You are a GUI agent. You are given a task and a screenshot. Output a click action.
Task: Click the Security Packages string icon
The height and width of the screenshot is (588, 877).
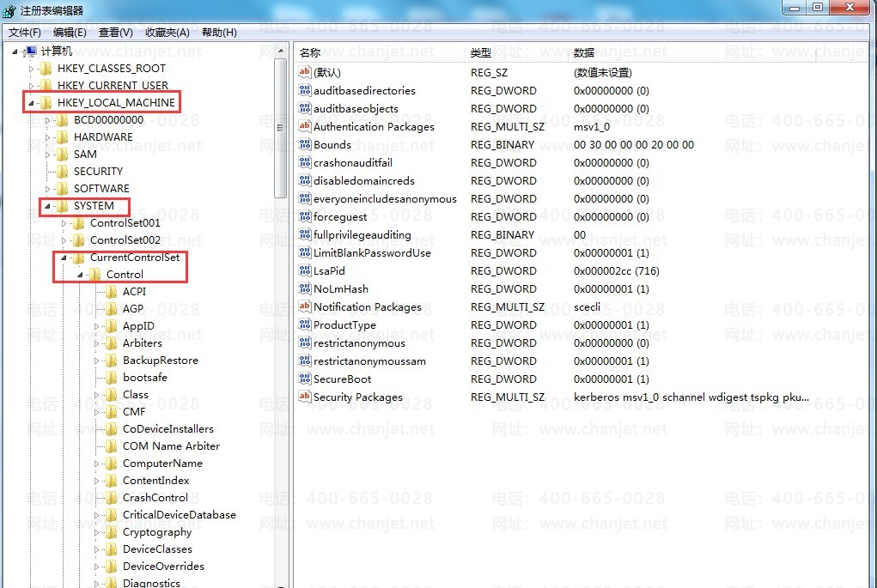tap(304, 397)
